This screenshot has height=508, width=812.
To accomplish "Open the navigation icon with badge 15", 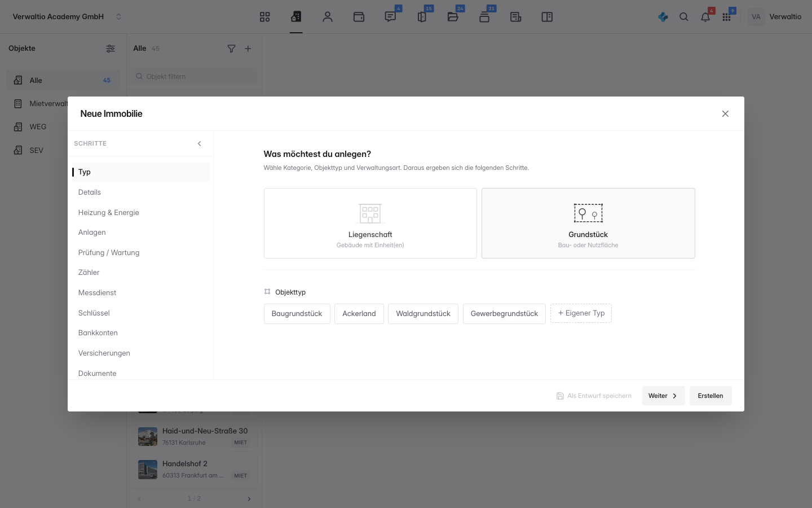I will (x=422, y=17).
